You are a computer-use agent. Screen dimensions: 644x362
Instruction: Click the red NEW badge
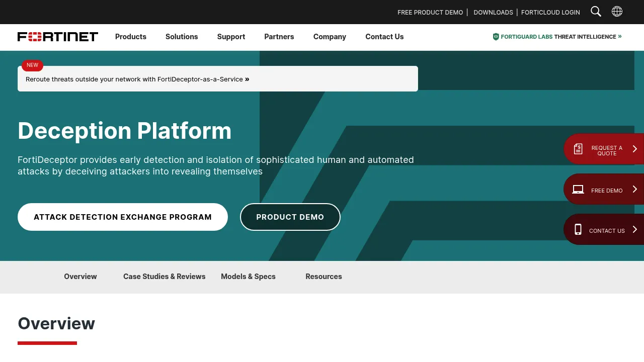coord(32,65)
